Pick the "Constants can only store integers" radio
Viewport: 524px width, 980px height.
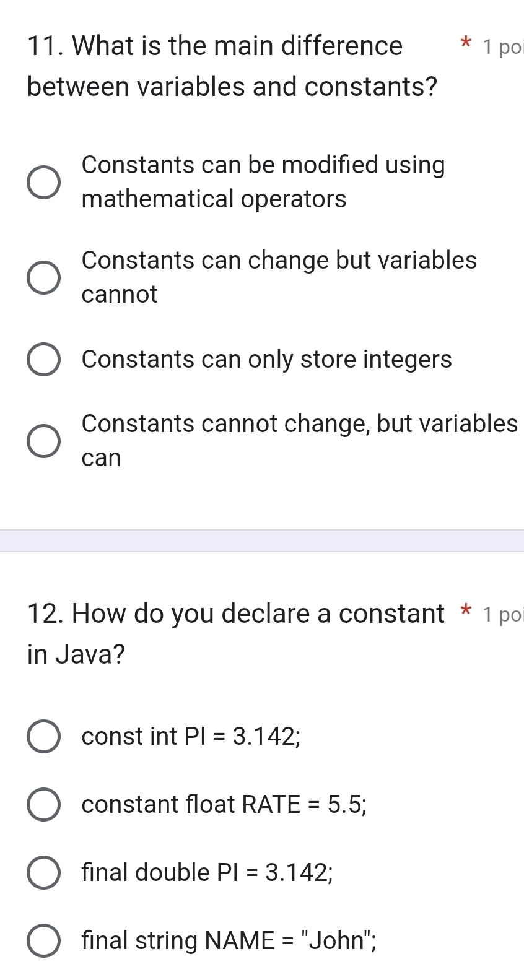coord(44,360)
